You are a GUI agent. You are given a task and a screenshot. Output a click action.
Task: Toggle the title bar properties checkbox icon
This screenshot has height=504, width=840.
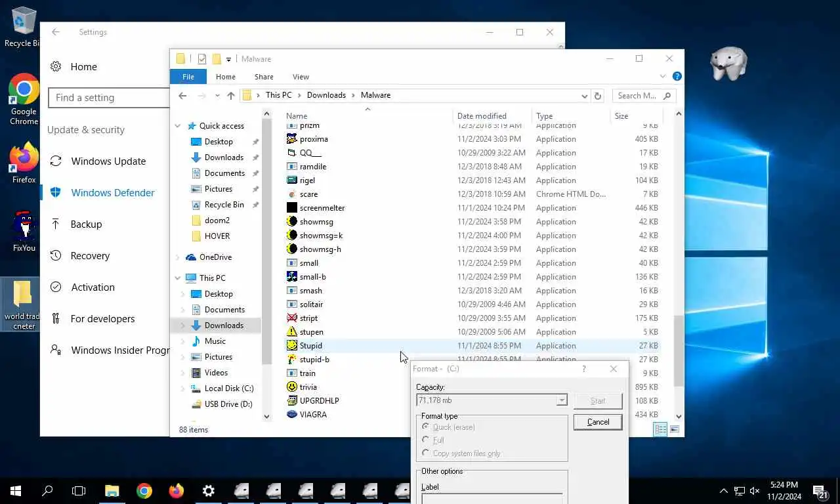[202, 59]
